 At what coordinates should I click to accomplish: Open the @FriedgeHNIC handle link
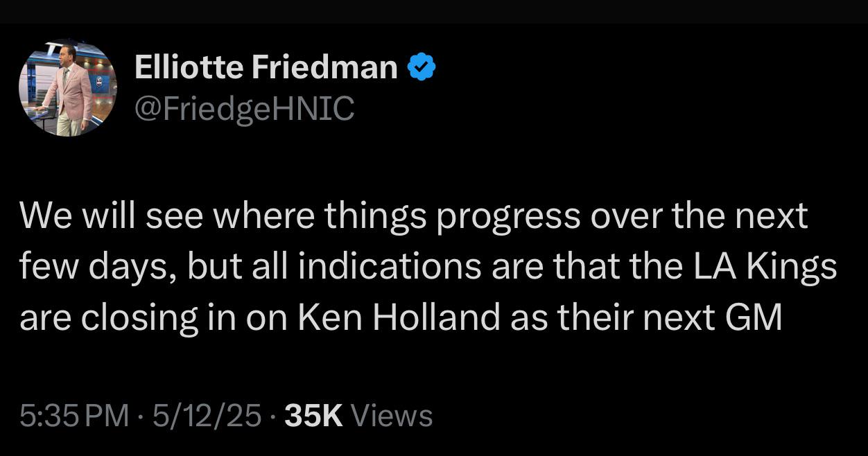point(244,107)
